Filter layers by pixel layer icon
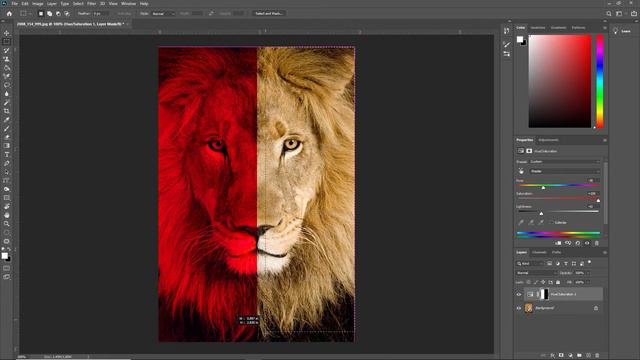The height and width of the screenshot is (360, 640). [549, 264]
